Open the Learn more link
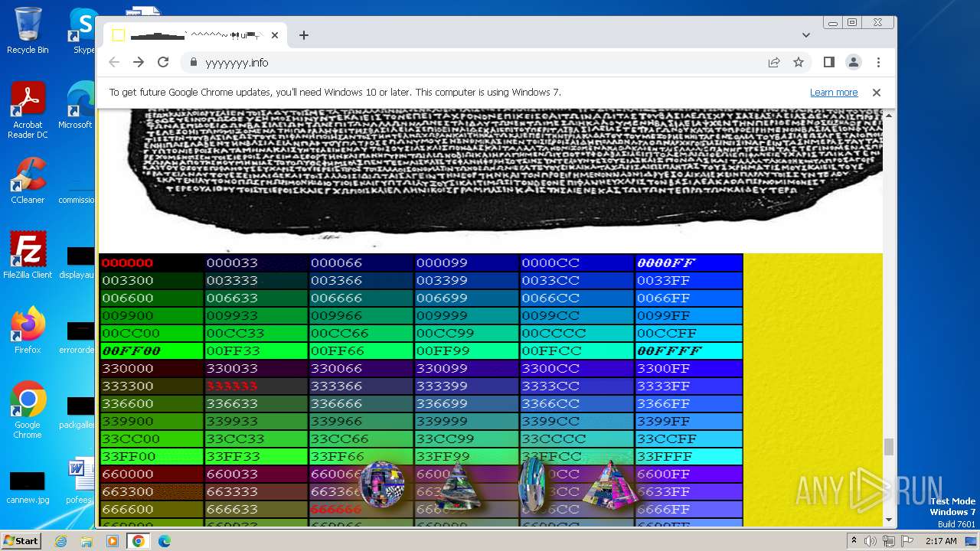The height and width of the screenshot is (551, 980). 834,93
